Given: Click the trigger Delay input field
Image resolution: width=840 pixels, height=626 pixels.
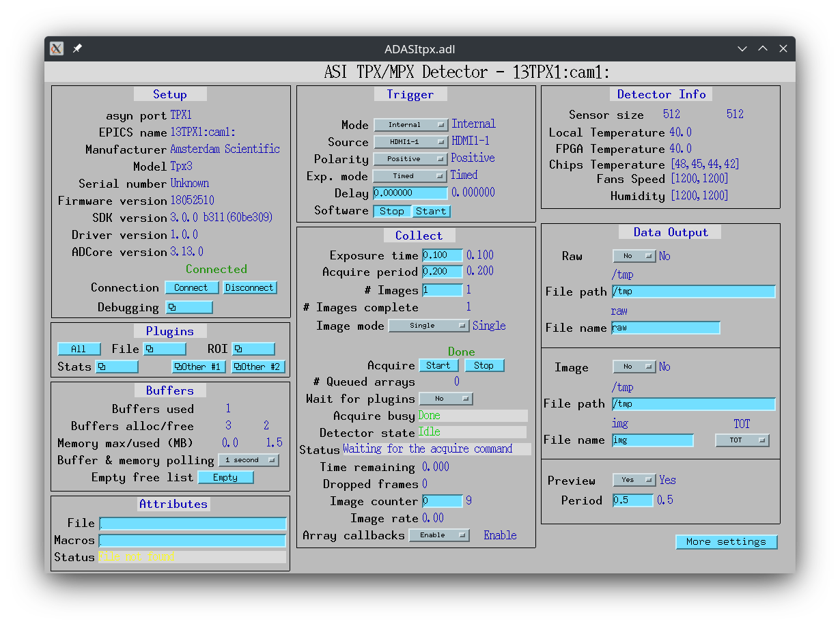Looking at the screenshot, I should [x=410, y=193].
